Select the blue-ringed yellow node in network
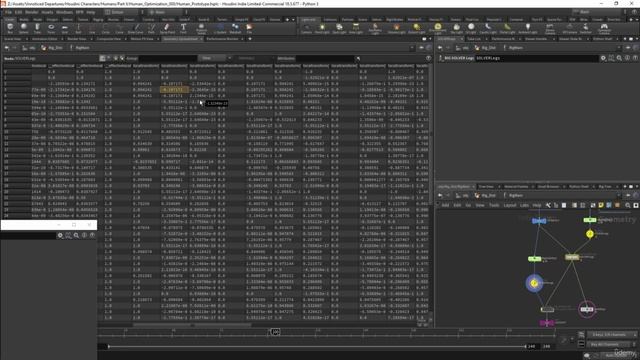Image resolution: width=640 pixels, height=360 pixels. coord(534,283)
